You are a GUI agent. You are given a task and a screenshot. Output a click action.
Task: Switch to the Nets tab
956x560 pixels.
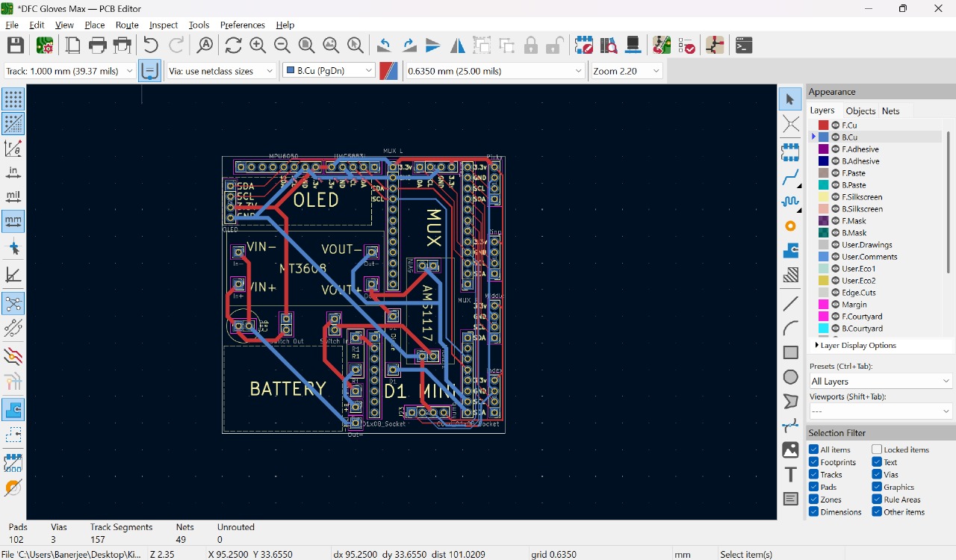click(890, 111)
